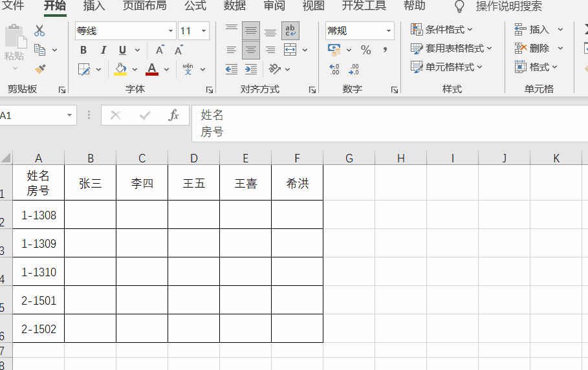
Task: Expand the number format 常规 dropdown
Action: coord(389,31)
